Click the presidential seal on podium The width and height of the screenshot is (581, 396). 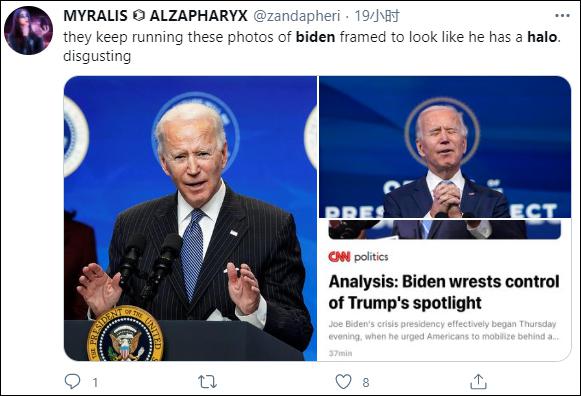click(x=125, y=333)
